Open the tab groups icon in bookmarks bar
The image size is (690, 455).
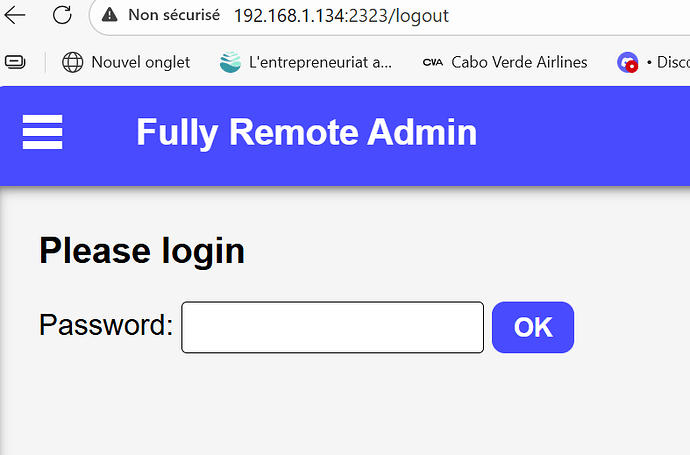[x=16, y=62]
